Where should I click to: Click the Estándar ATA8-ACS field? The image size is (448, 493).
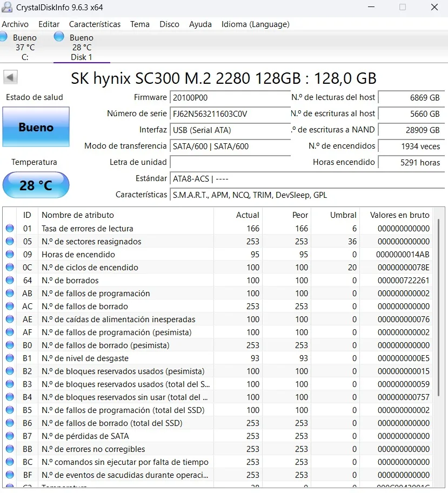point(307,178)
